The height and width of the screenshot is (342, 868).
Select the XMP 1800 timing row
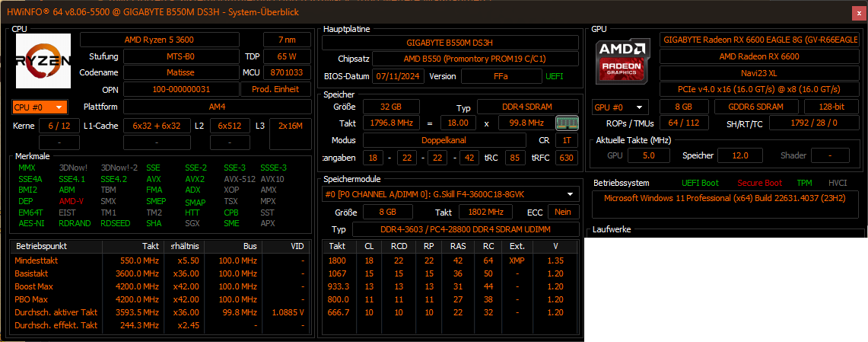(450, 260)
